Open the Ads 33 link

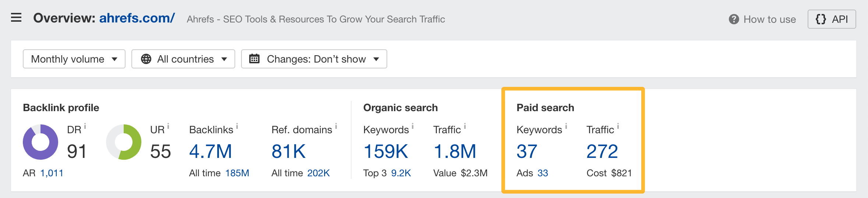[543, 173]
